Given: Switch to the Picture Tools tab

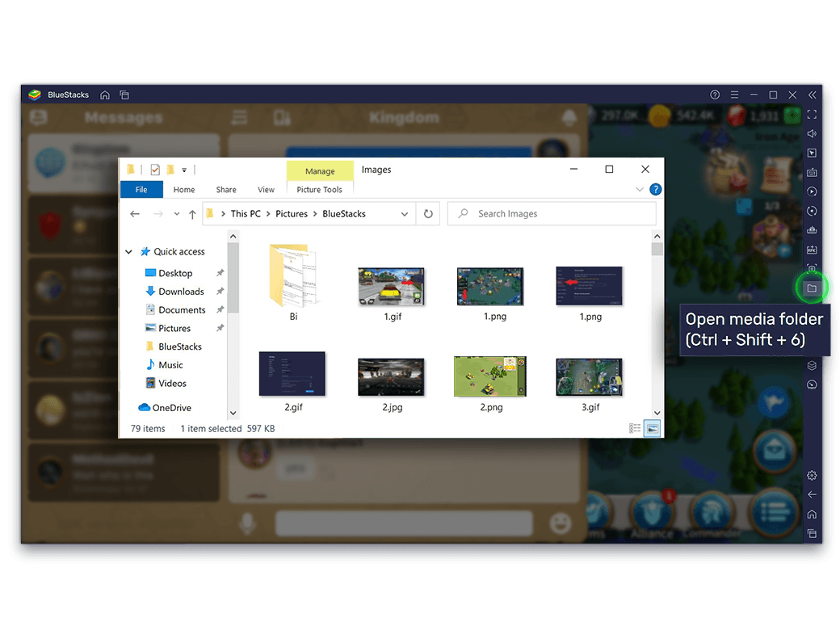Looking at the screenshot, I should tap(320, 190).
